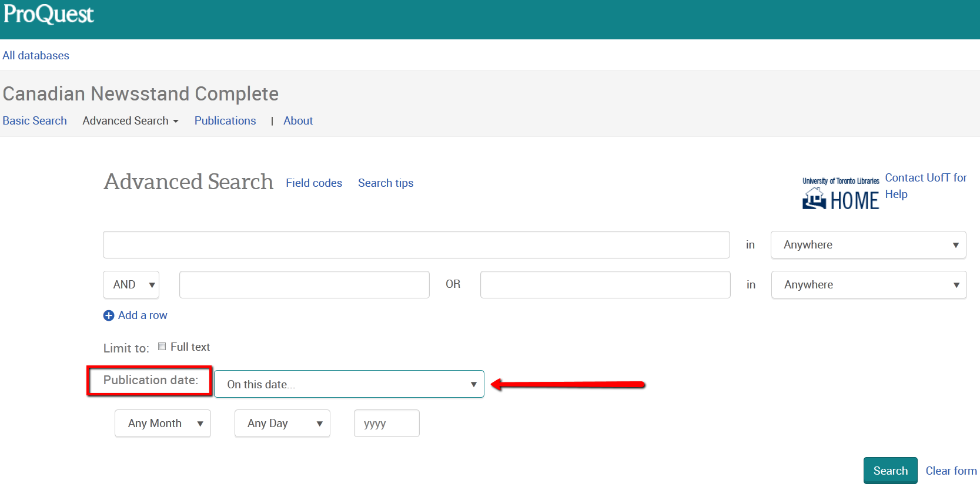The width and height of the screenshot is (980, 487).
Task: Click the Limit to: label
Action: 126,348
